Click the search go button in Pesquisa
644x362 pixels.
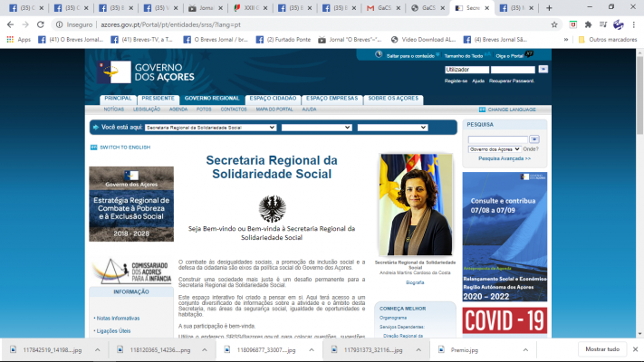point(534,139)
